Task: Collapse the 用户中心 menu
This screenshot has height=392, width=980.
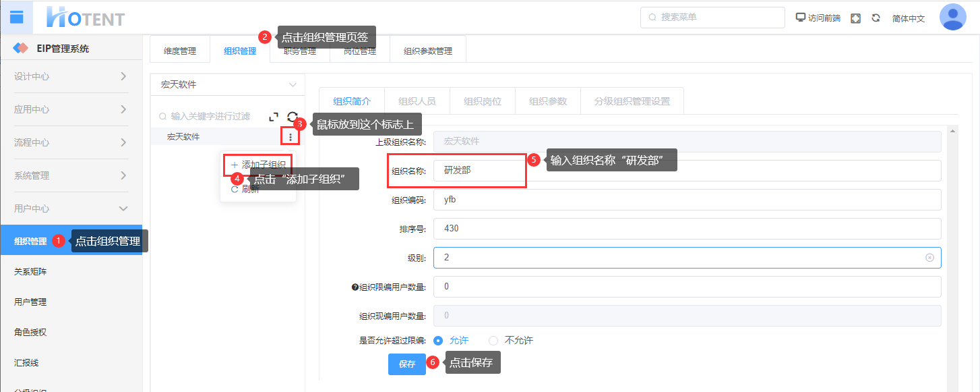Action: coord(71,208)
